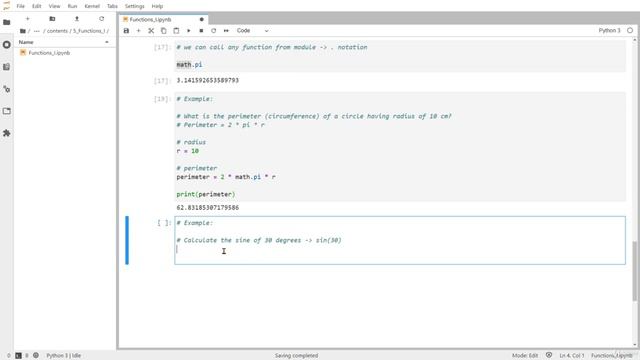
Task: Restart kernel and run all cells
Action: tap(226, 31)
